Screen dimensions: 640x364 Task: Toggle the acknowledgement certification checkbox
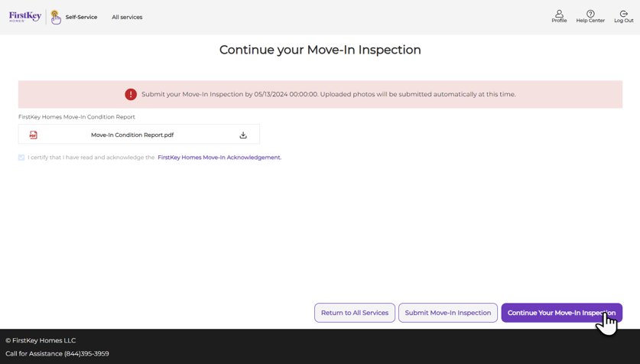pyautogui.click(x=21, y=158)
